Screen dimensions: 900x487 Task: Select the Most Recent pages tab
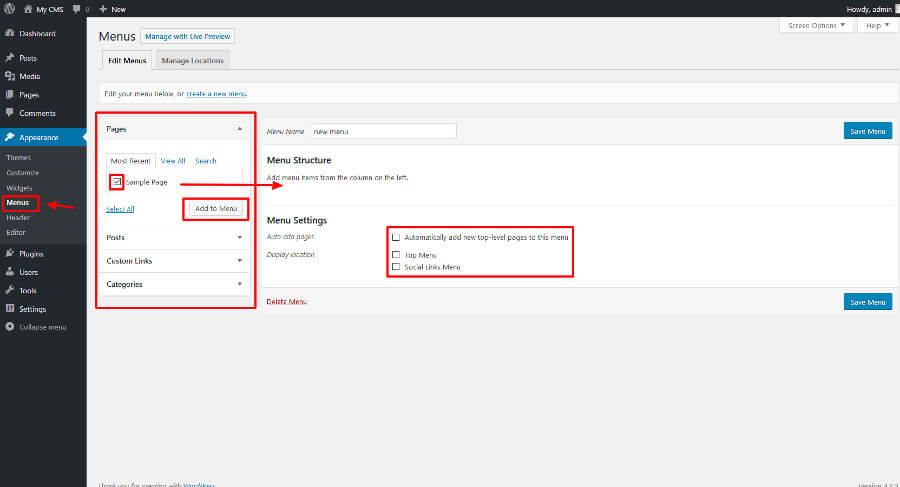[131, 161]
